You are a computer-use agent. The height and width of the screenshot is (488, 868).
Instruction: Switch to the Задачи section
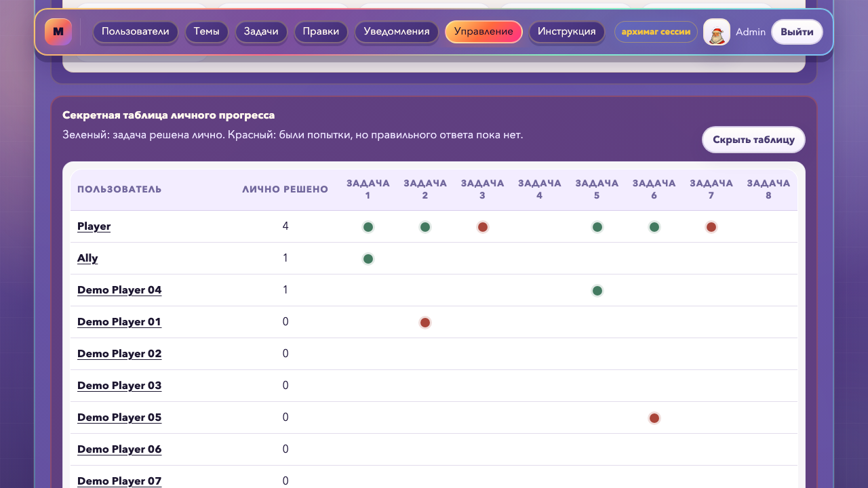261,32
